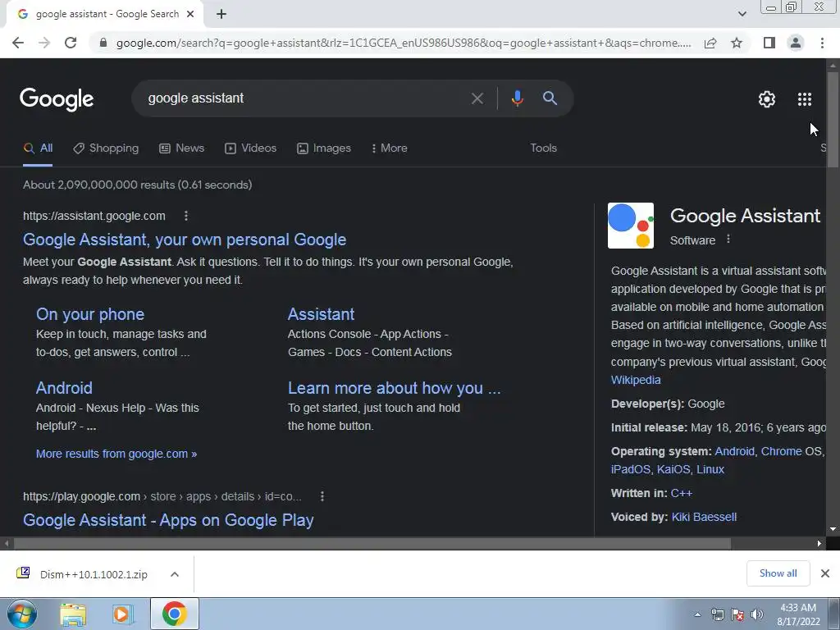This screenshot has height=630, width=840.
Task: Expand Dism++ download options chevron
Action: point(175,574)
